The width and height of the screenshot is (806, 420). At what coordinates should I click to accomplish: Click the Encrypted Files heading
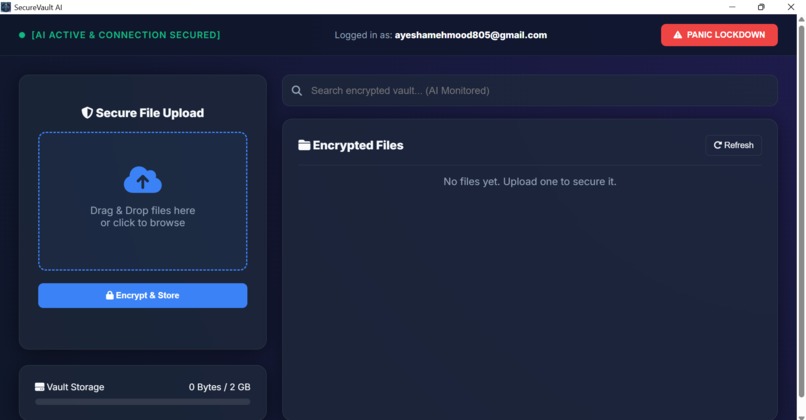[x=358, y=145]
